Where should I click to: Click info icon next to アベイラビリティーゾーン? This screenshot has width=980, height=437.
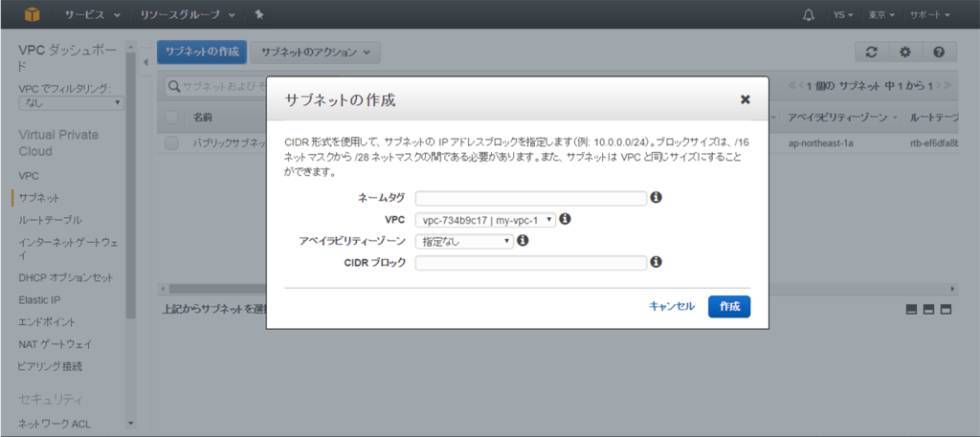click(x=523, y=240)
